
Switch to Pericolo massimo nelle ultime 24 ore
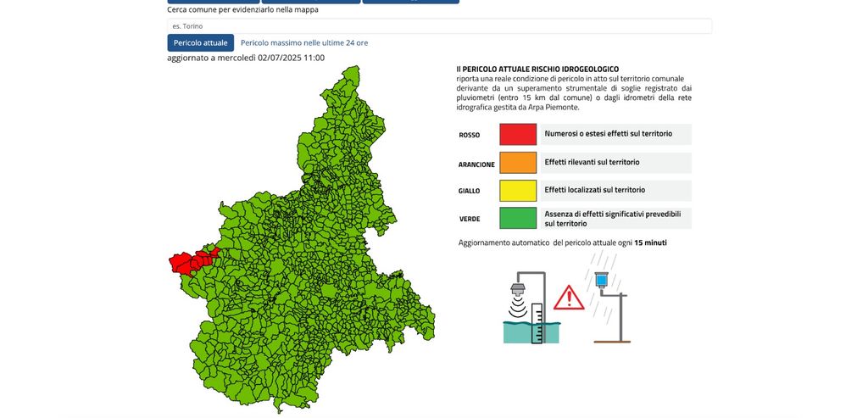coord(304,42)
